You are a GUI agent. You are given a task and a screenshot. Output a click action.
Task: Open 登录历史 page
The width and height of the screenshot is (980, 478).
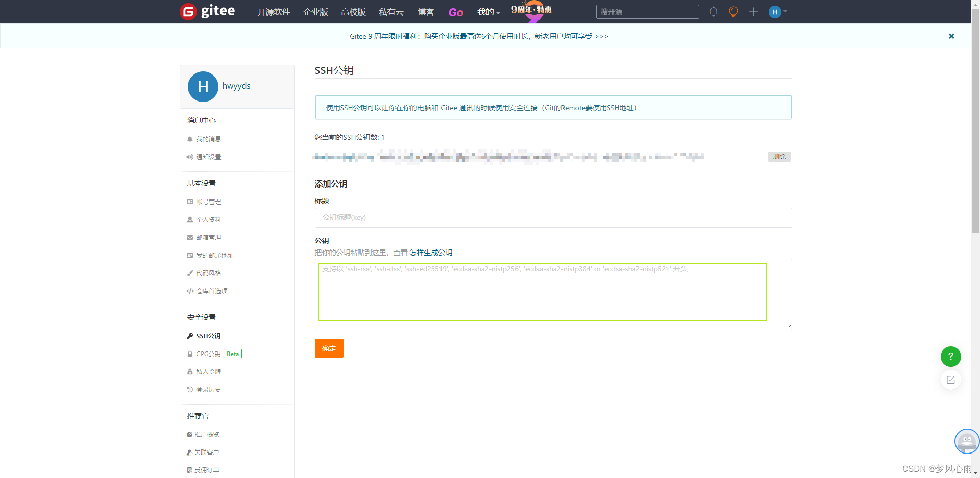[204, 389]
